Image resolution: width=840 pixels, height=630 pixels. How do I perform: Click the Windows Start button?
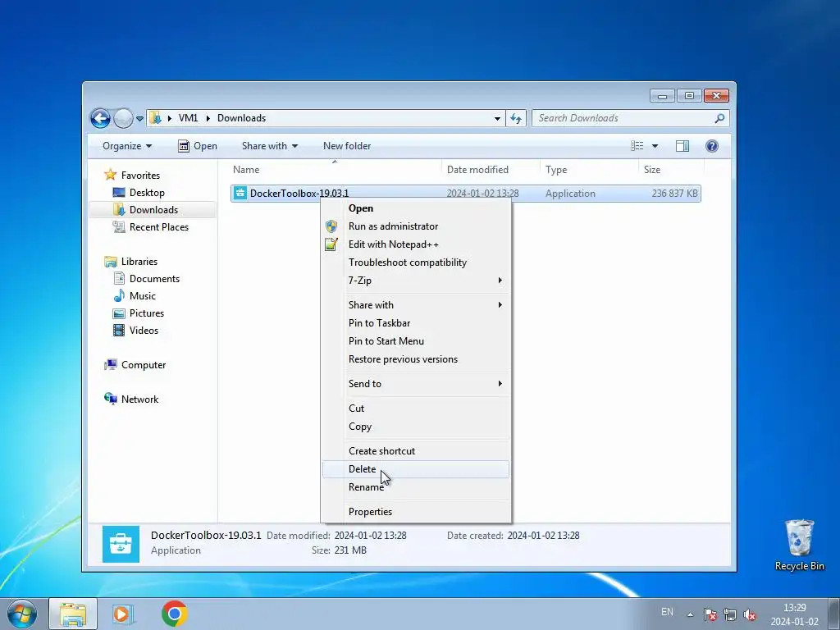coord(22,614)
